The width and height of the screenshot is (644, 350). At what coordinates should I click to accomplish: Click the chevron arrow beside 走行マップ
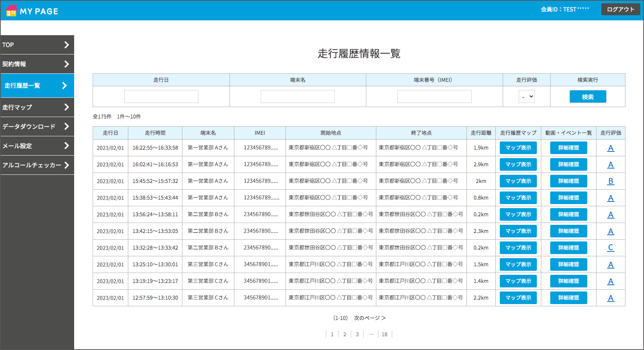[67, 107]
